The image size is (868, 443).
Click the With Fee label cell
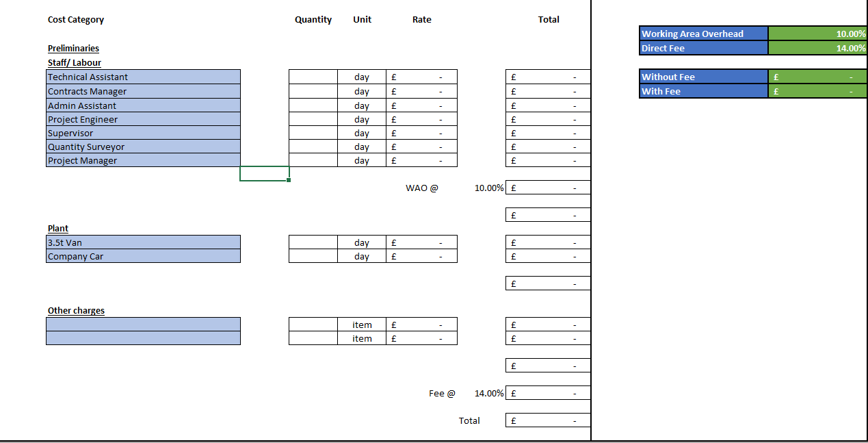point(703,91)
